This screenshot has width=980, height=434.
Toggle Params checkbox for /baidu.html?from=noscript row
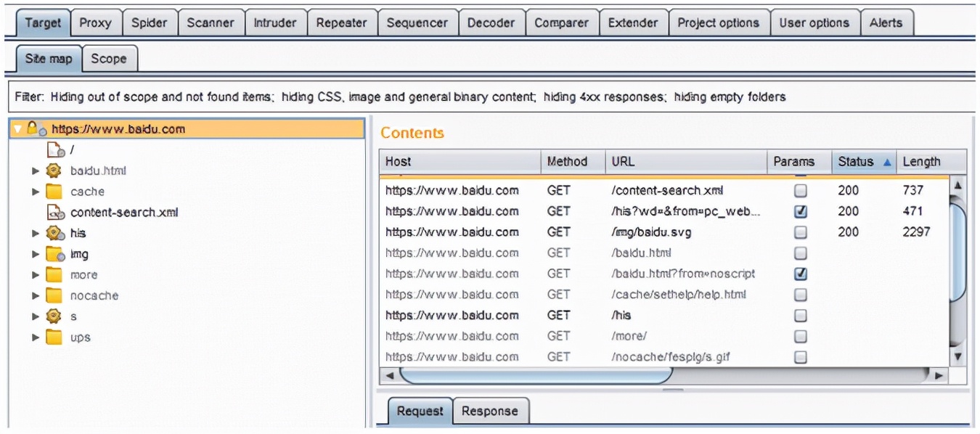[800, 274]
